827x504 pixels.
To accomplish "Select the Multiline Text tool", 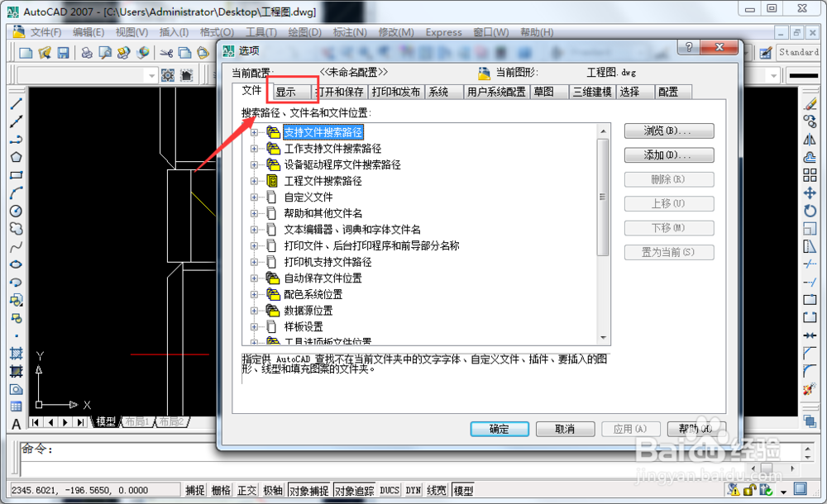I will point(17,425).
